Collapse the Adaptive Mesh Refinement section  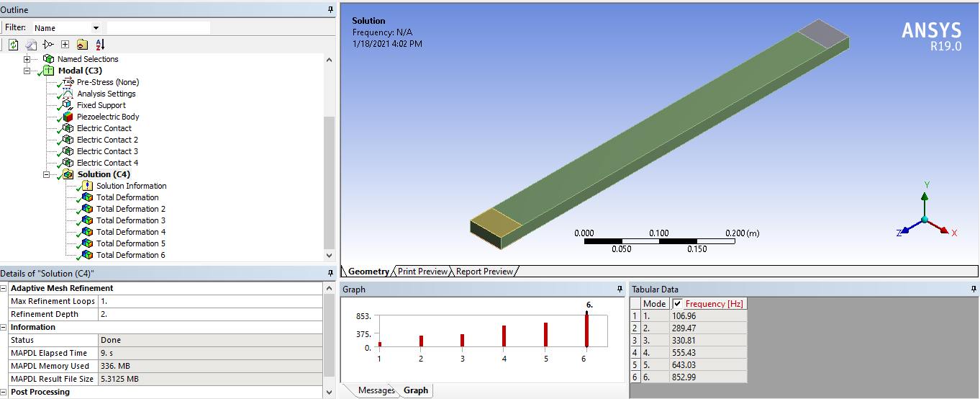[4, 288]
